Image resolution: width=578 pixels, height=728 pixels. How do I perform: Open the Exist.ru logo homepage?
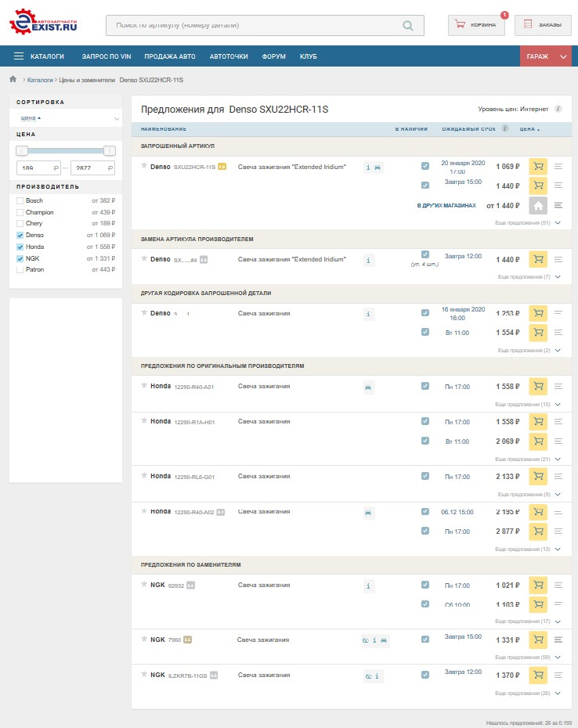43,22
